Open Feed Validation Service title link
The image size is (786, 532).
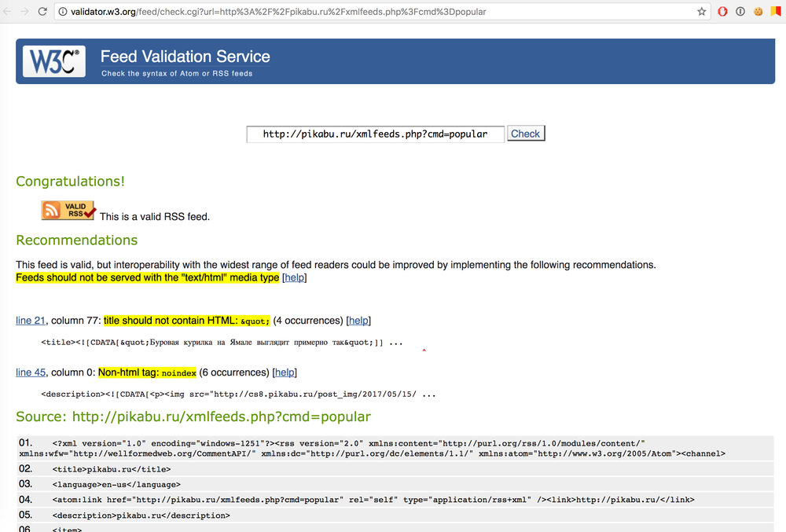pos(185,57)
